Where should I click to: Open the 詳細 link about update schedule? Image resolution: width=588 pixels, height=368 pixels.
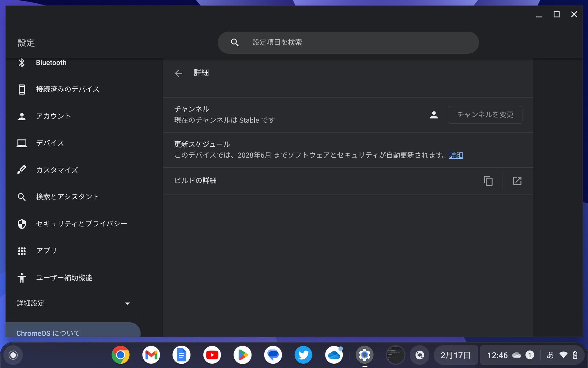pyautogui.click(x=456, y=155)
